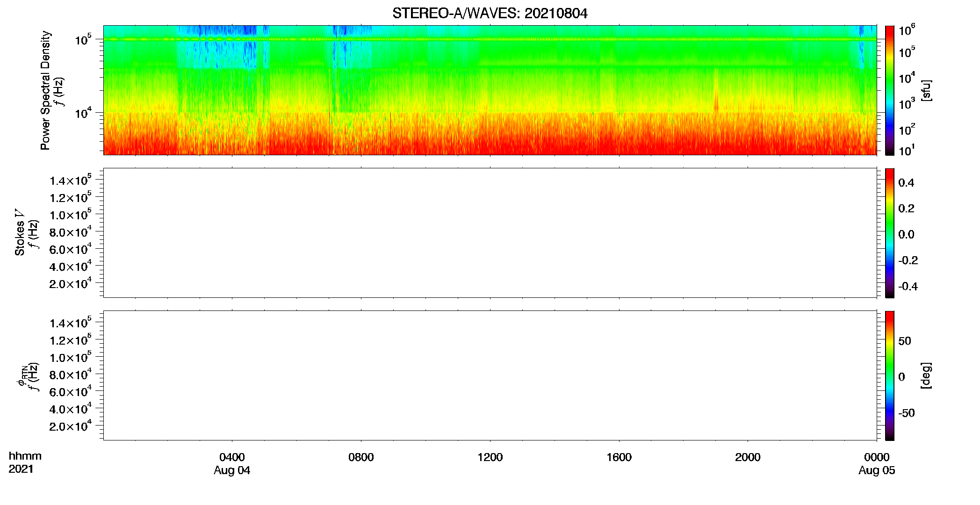The image size is (980, 505).
Task: Select the 0400 Aug 04 time label
Action: coord(232,463)
